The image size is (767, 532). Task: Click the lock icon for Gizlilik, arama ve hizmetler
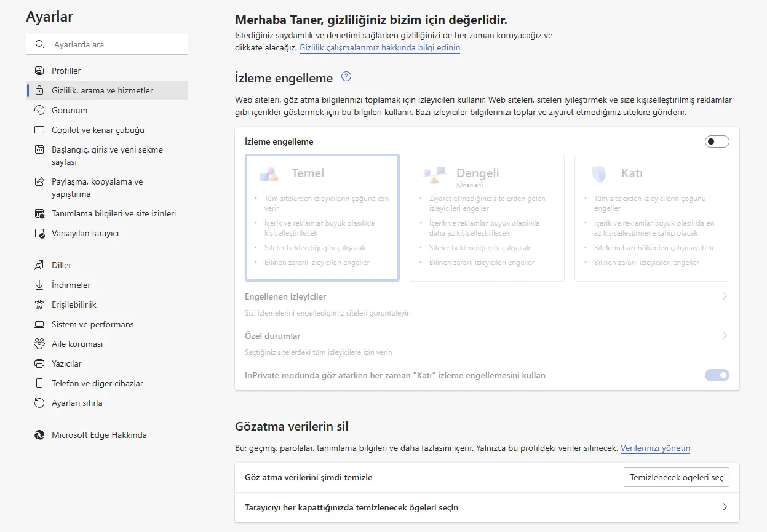[39, 90]
